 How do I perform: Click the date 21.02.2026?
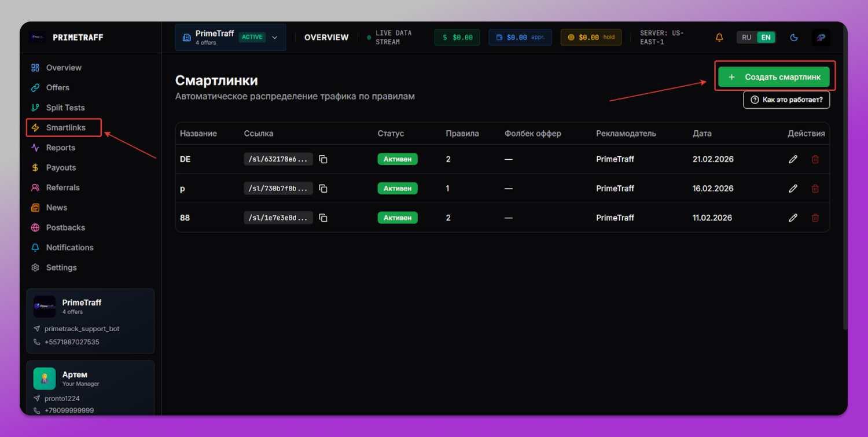click(x=713, y=159)
